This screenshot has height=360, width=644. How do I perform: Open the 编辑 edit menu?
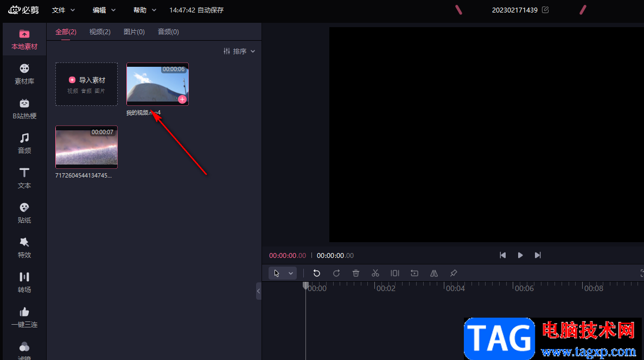point(104,10)
